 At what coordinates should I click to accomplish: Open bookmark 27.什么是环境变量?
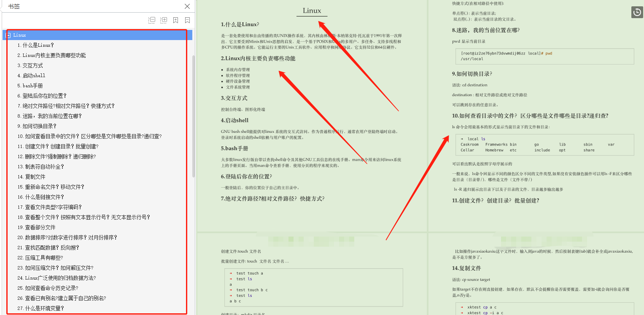40,308
